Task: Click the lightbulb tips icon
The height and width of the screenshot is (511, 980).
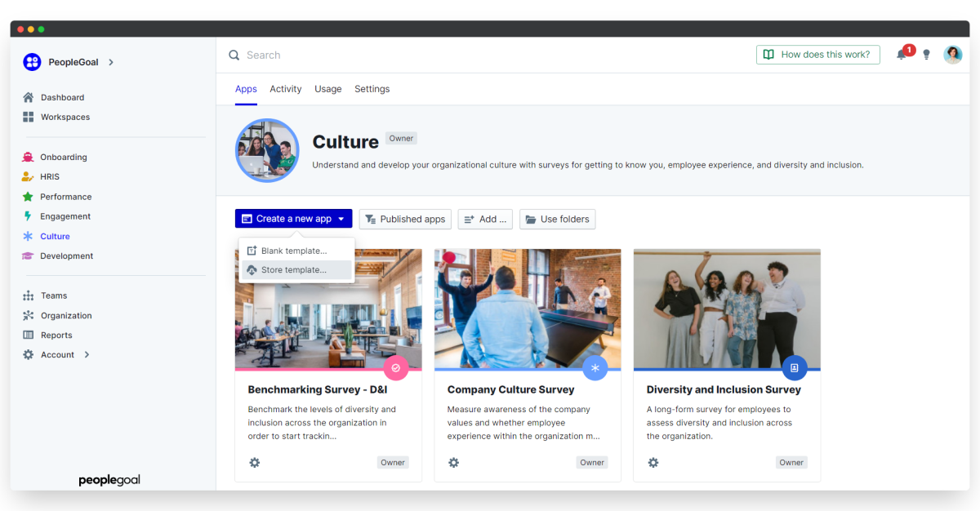Action: (926, 55)
